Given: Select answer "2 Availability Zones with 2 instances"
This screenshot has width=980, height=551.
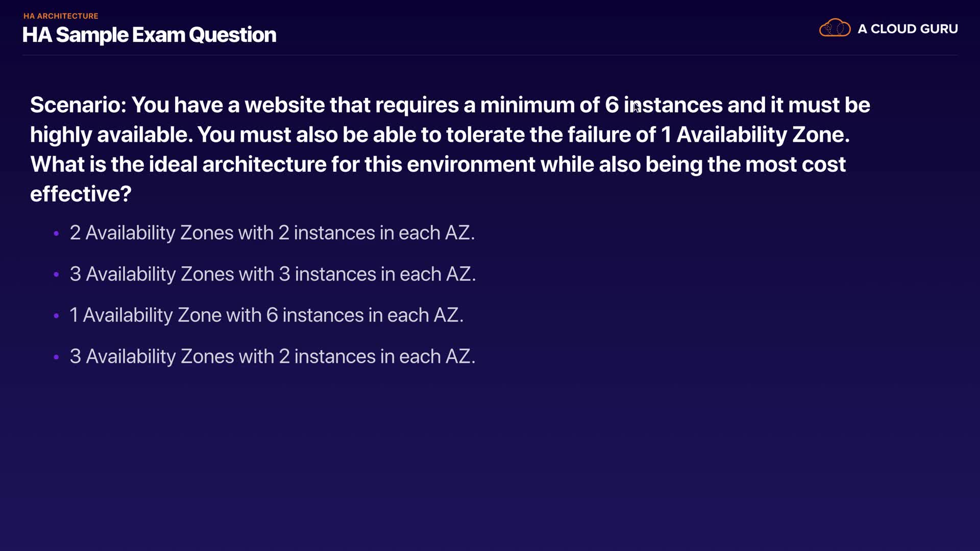Looking at the screenshot, I should coord(272,233).
